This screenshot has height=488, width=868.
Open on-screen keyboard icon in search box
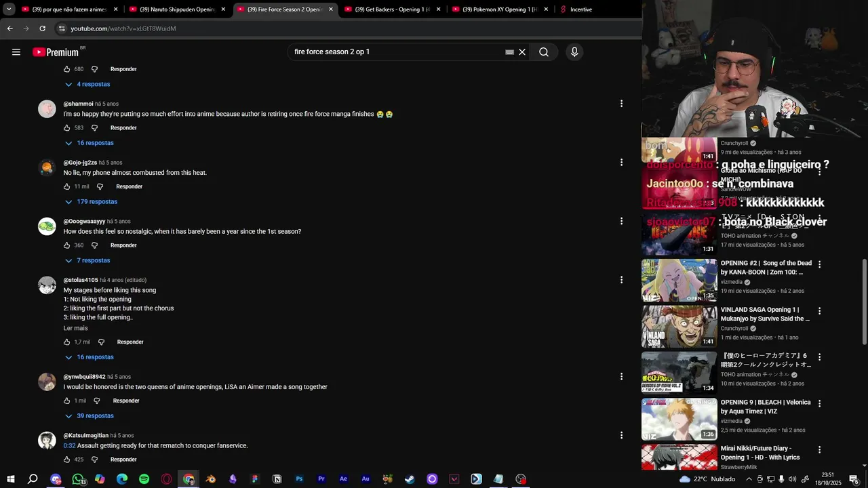click(509, 52)
